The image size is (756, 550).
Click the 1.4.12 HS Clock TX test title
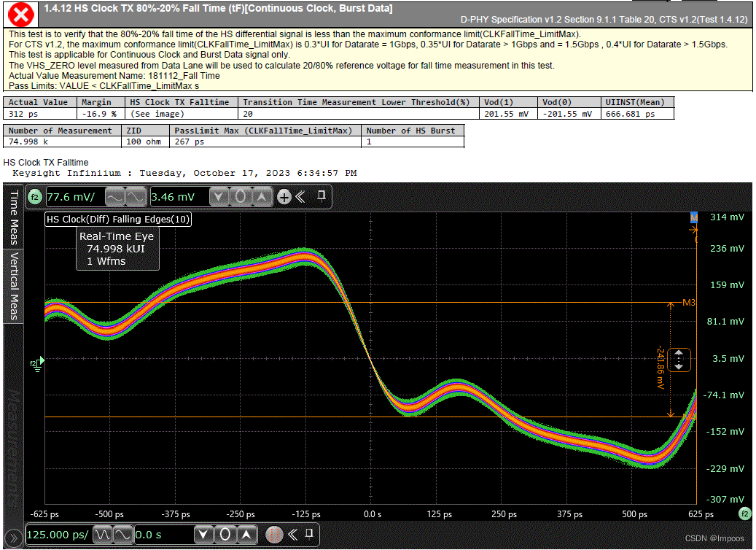pos(218,8)
